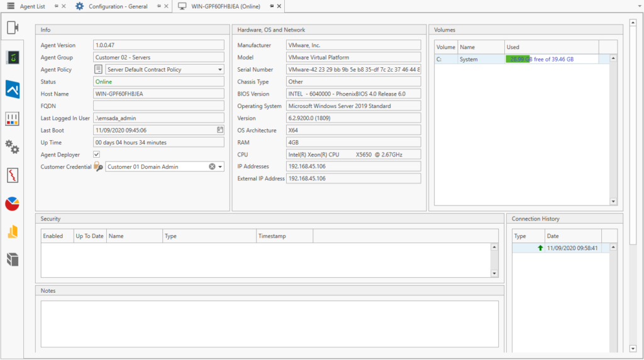Pin the Agent List tab
644x360 pixels.
click(x=56, y=6)
